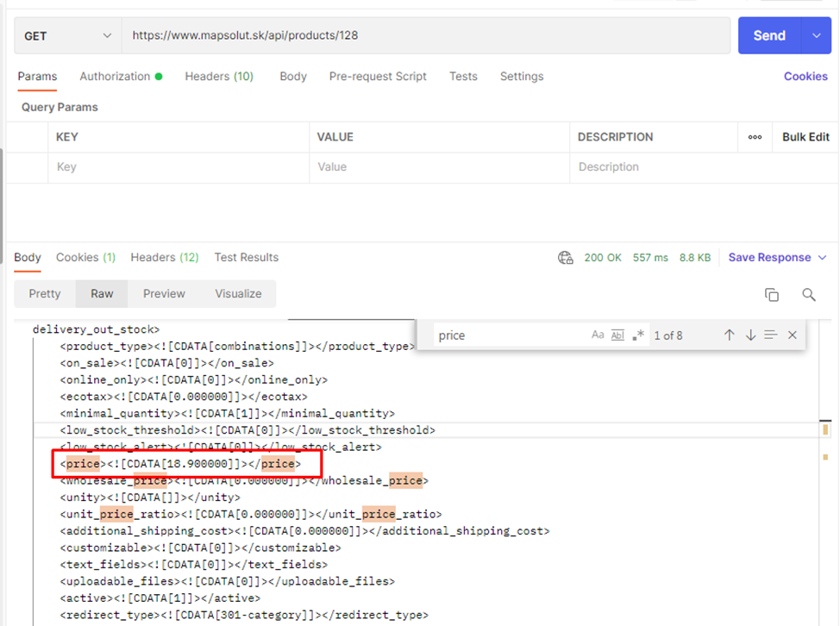Open response Body tab
This screenshot has width=840, height=626.
pos(28,258)
